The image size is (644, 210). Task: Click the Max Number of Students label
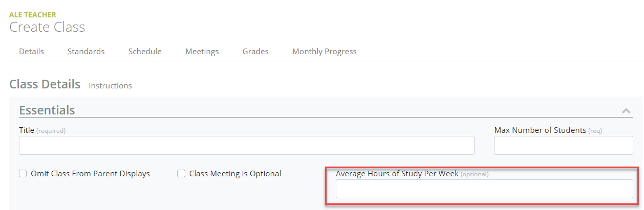click(540, 130)
